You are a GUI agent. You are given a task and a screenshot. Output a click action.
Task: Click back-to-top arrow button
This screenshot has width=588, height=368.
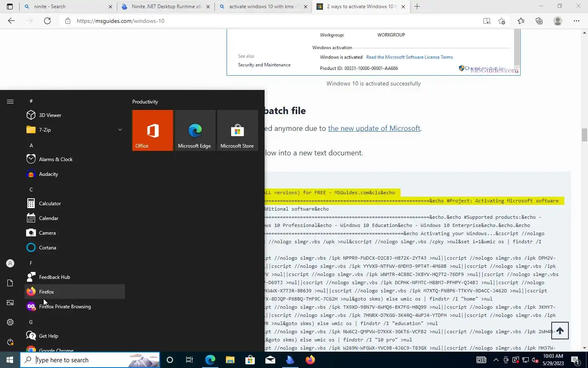pos(560,331)
